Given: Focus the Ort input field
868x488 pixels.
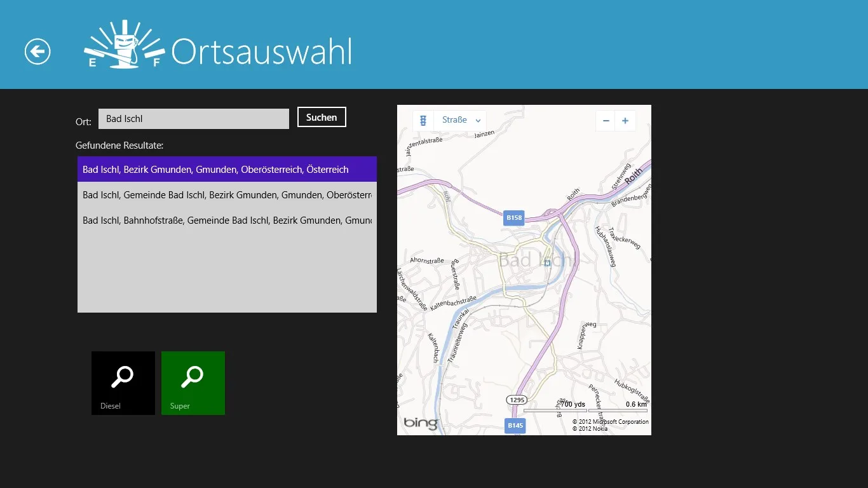Looking at the screenshot, I should 194,119.
